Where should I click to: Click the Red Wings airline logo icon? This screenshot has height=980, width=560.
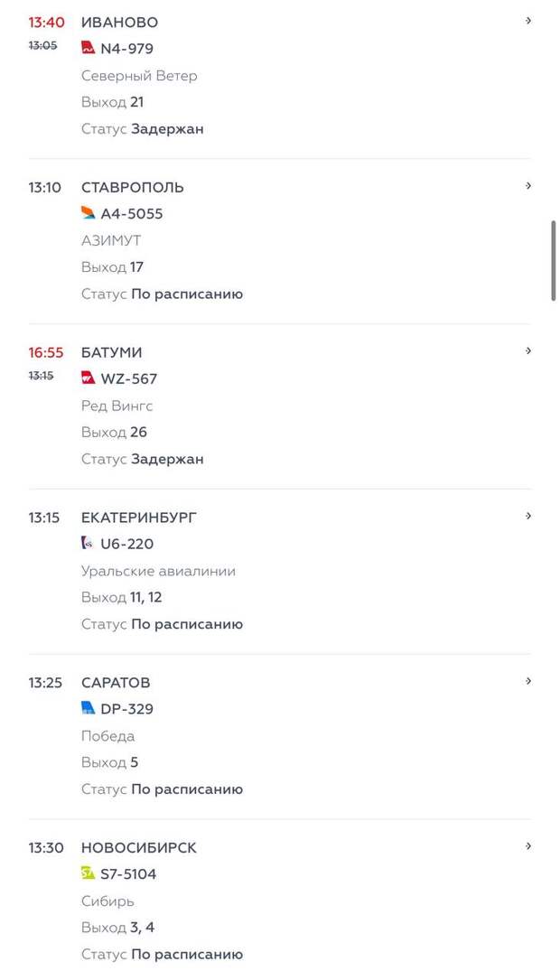coord(88,378)
